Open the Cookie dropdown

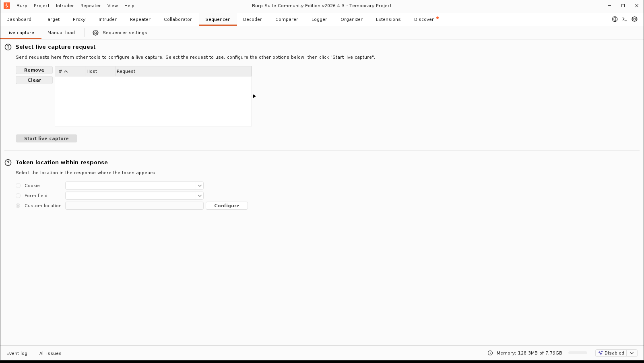coord(134,186)
